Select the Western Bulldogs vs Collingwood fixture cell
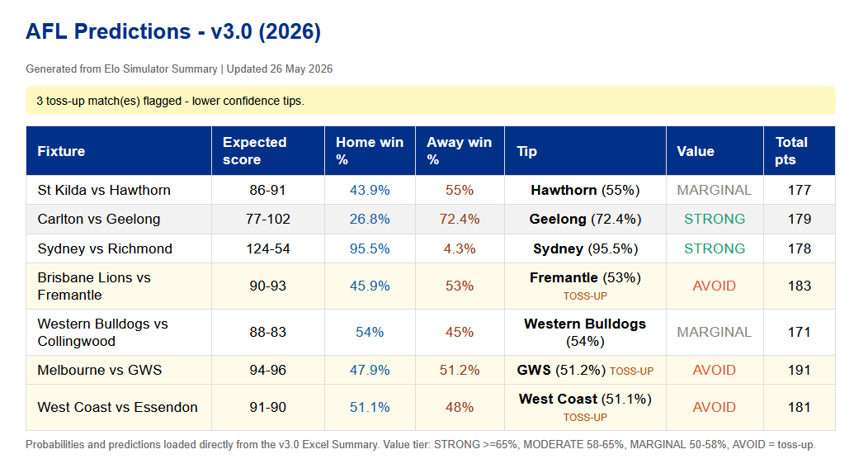Image resolution: width=868 pixels, height=473 pixels. coord(119,333)
